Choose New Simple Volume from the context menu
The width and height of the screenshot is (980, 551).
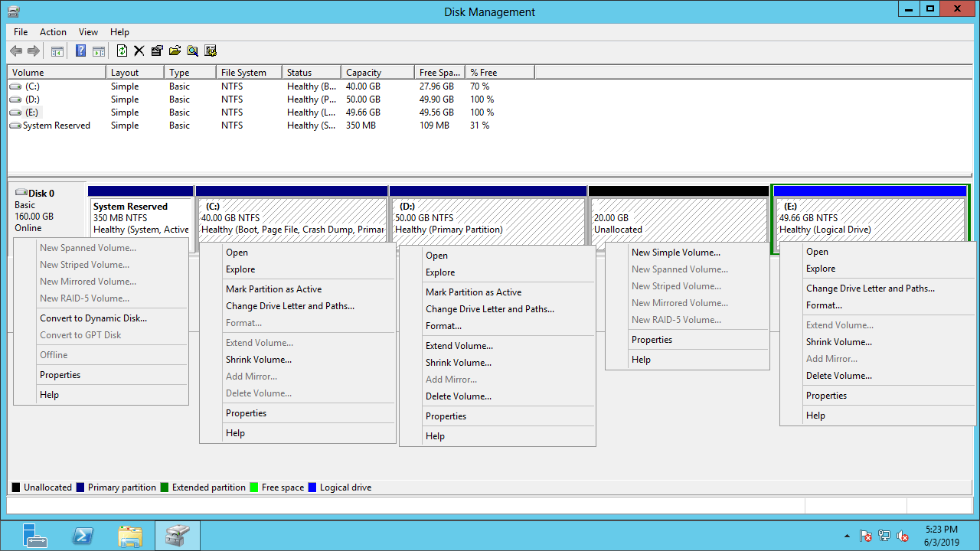pyautogui.click(x=675, y=253)
